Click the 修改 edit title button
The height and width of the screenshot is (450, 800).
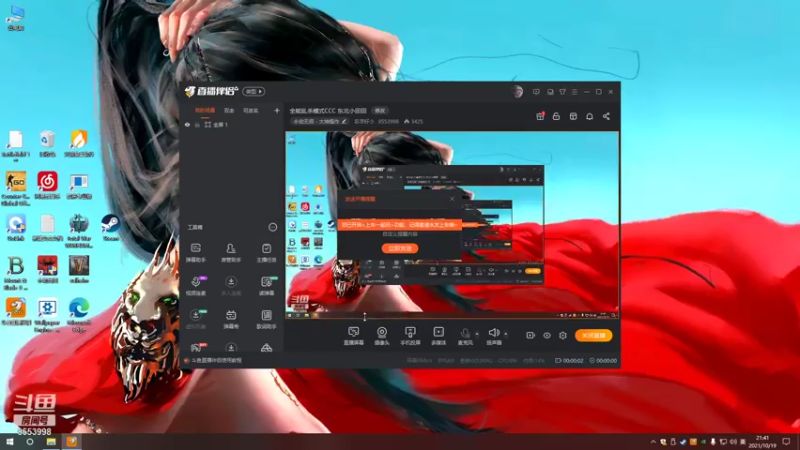(381, 110)
